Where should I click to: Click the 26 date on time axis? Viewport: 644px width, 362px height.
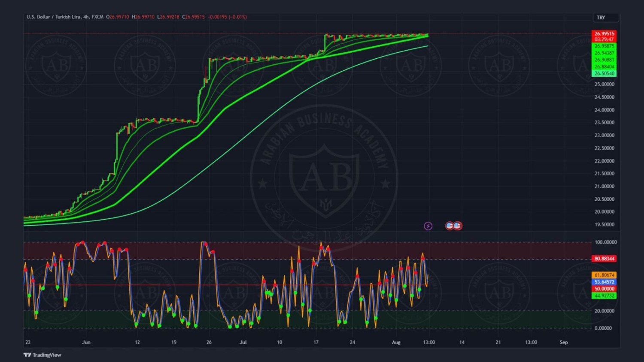pyautogui.click(x=209, y=342)
